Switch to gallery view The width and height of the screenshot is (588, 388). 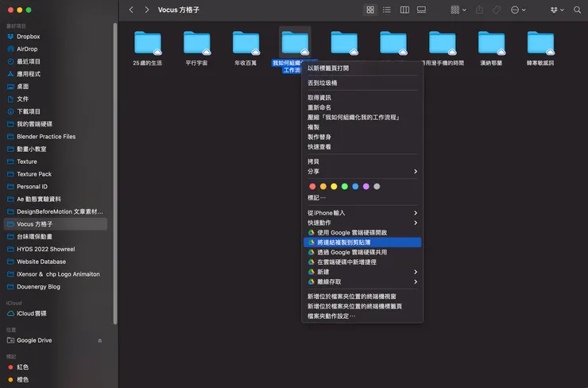[x=421, y=10]
